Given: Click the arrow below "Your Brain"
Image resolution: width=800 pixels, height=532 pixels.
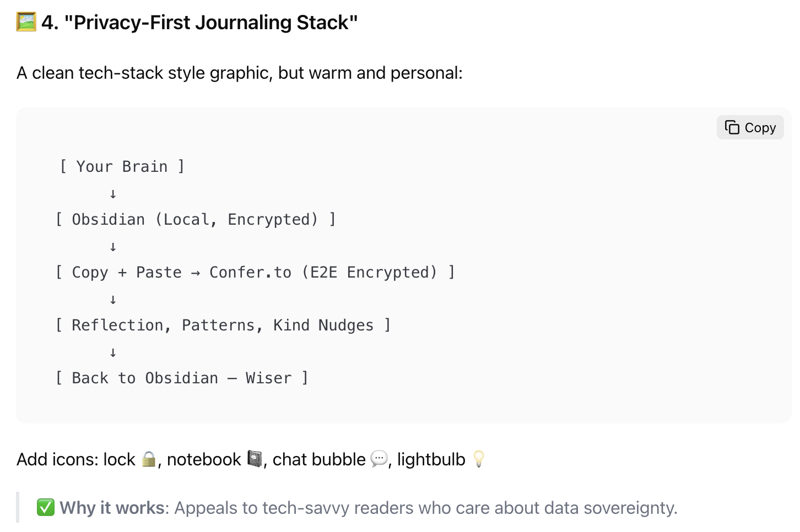Looking at the screenshot, I should [x=113, y=194].
